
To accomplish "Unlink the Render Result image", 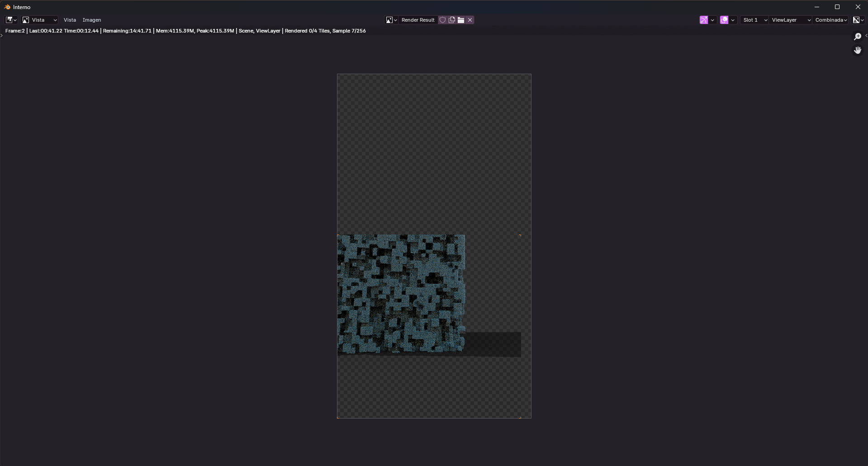I will (470, 20).
